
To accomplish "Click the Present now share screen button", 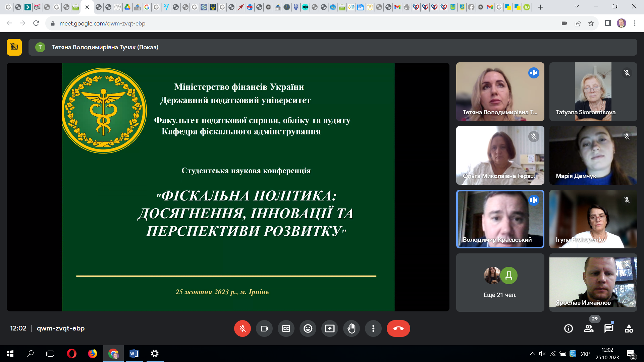I will [x=330, y=328].
